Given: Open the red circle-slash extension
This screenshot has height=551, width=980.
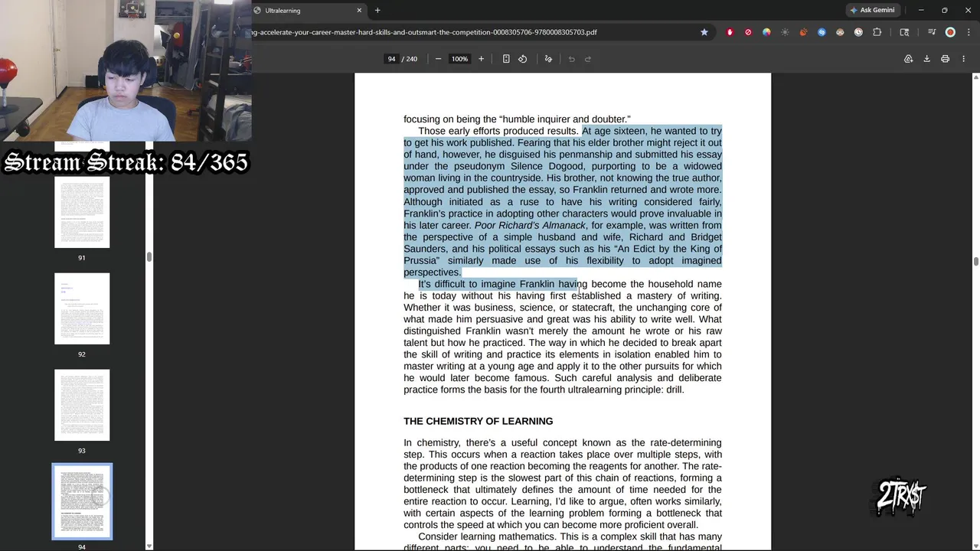Looking at the screenshot, I should (748, 32).
